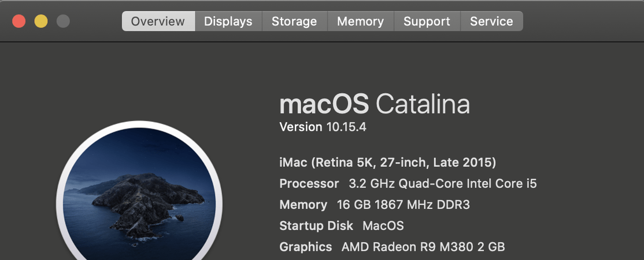Click the Graphics label
This screenshot has width=644, height=260.
pyautogui.click(x=305, y=247)
